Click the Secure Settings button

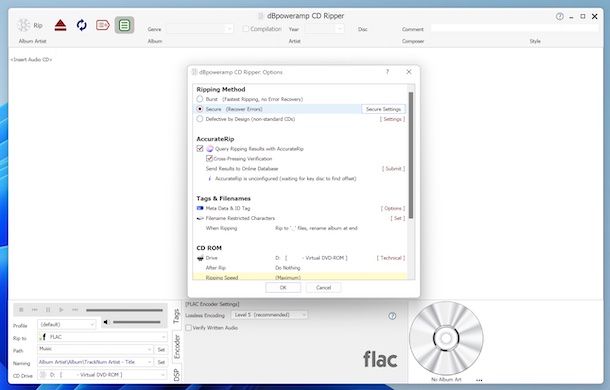(383, 109)
